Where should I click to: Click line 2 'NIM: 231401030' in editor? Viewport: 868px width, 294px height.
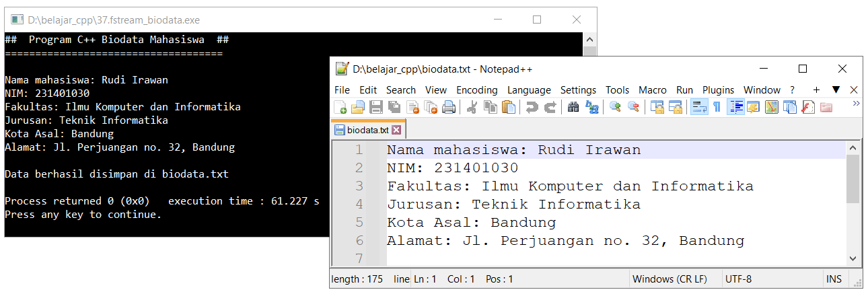(452, 168)
